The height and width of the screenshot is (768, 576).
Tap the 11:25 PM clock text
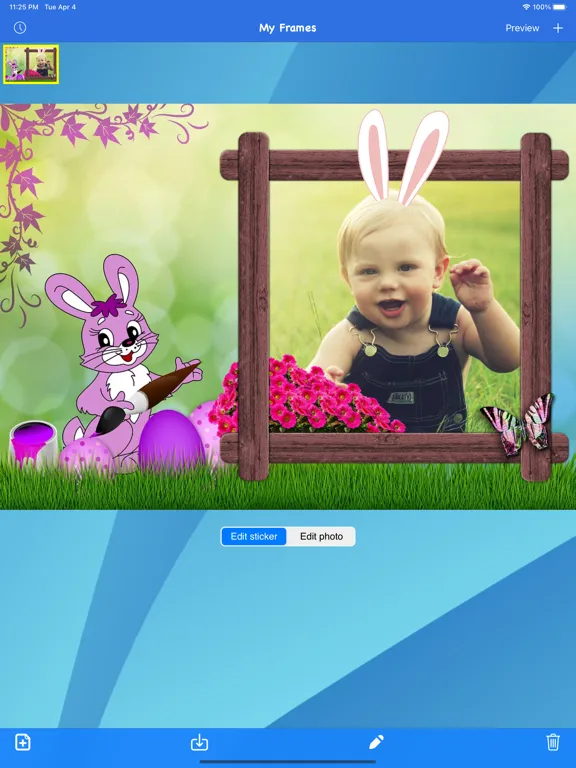24,7
